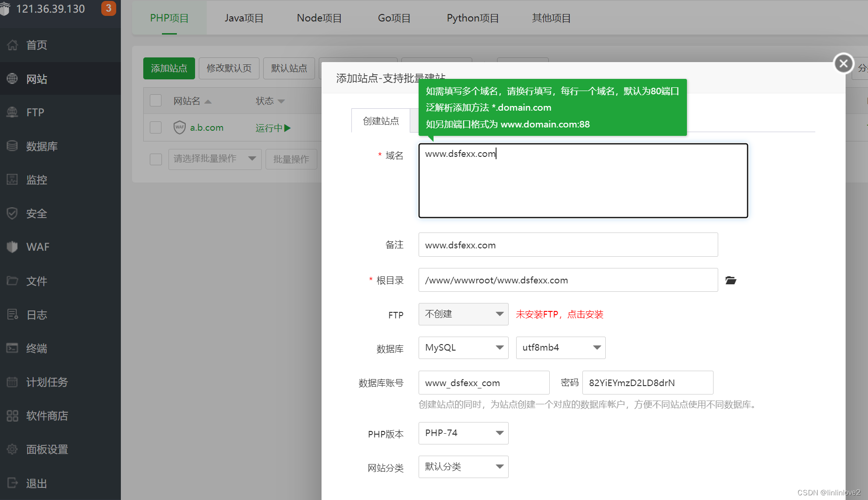Viewport: 868px width, 500px height.
Task: Click the 数据库账号 input www_dsfexx_com
Action: [484, 382]
